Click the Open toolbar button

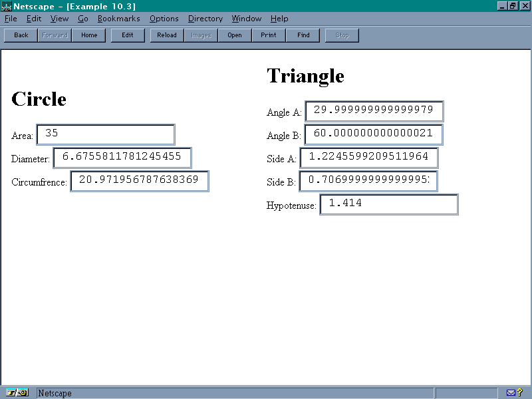coord(235,35)
